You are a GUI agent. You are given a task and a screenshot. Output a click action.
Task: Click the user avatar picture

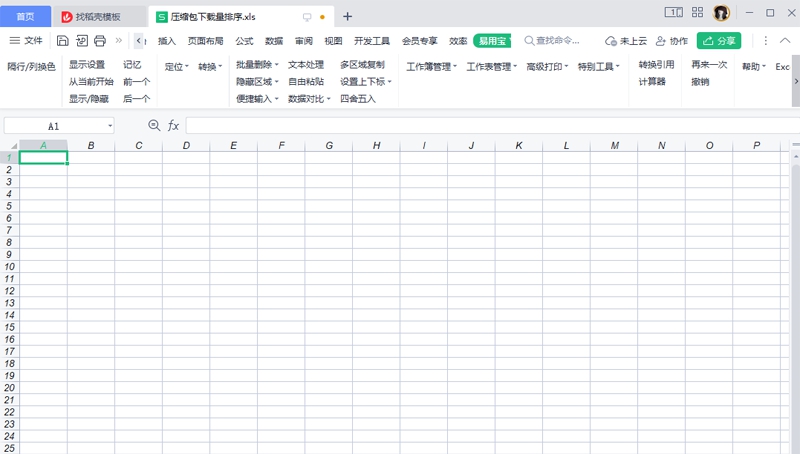(721, 13)
